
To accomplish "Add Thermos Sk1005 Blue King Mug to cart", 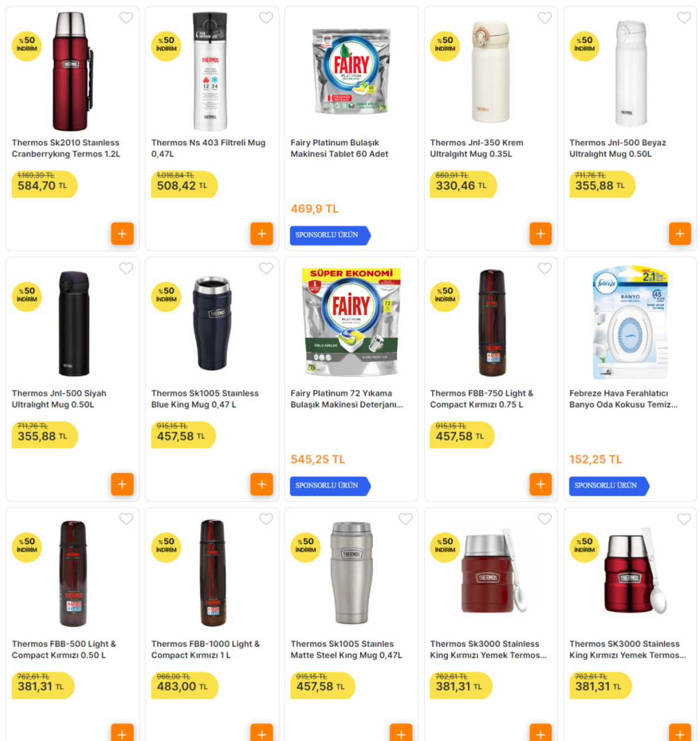I will coord(262,484).
